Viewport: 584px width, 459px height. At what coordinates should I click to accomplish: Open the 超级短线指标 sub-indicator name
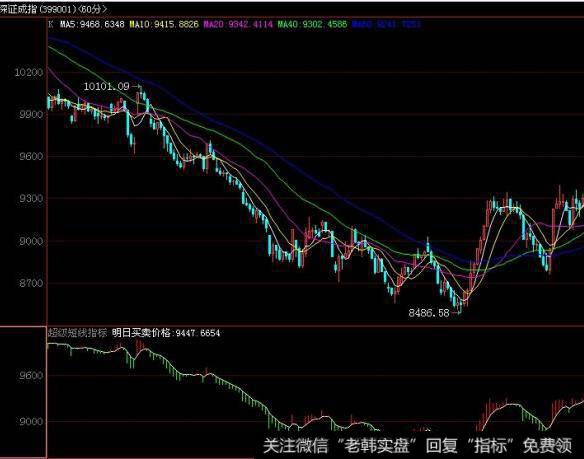tap(77, 333)
